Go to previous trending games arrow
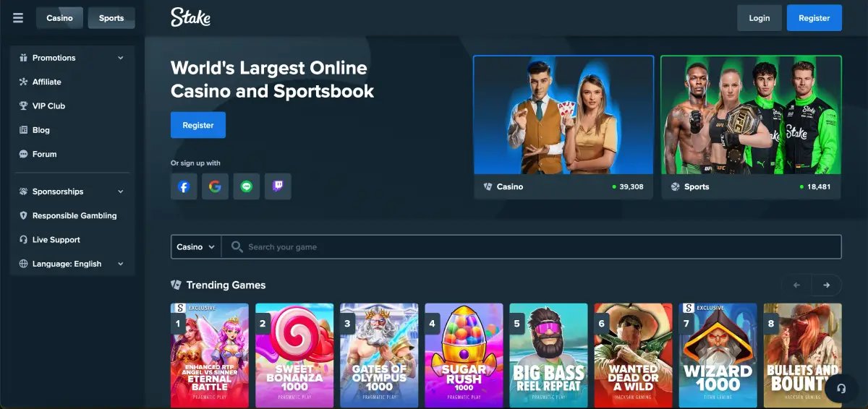 click(797, 285)
